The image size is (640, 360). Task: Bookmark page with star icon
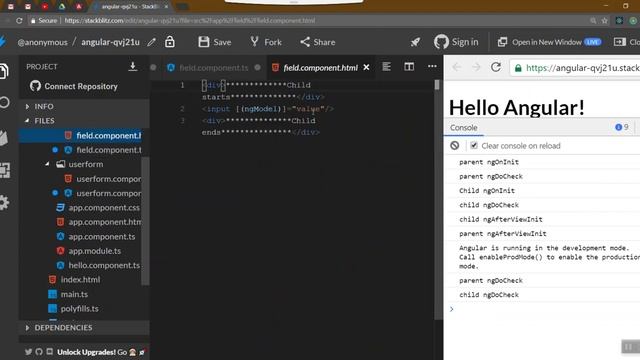point(604,20)
